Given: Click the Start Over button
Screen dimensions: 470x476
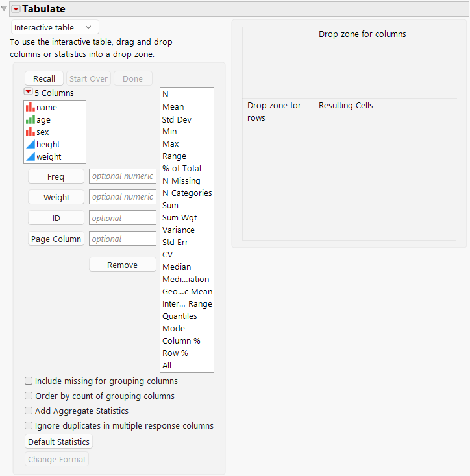Looking at the screenshot, I should pos(88,78).
